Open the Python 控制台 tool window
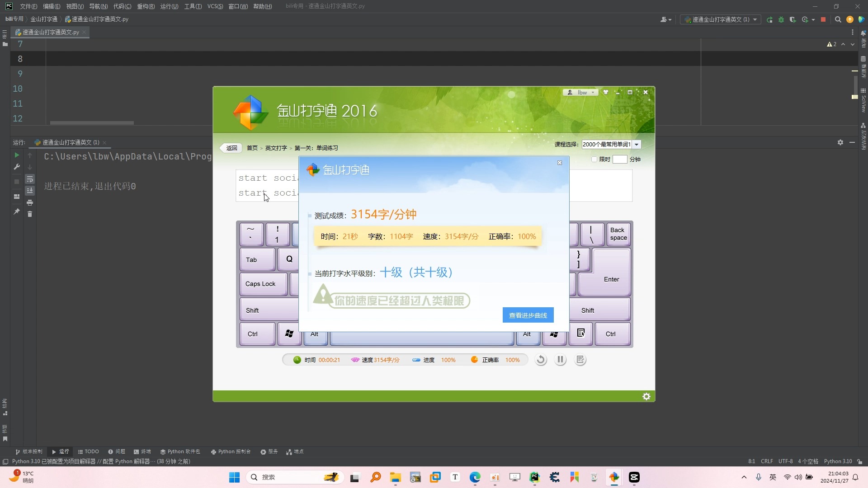This screenshot has width=868, height=488. [231, 452]
